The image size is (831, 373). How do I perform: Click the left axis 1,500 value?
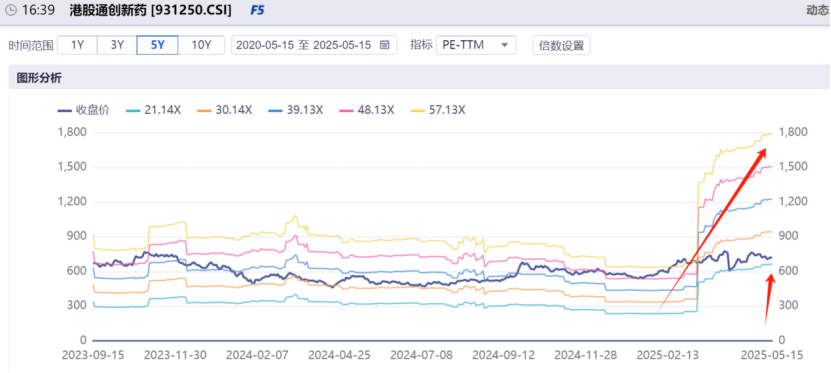[x=72, y=167]
